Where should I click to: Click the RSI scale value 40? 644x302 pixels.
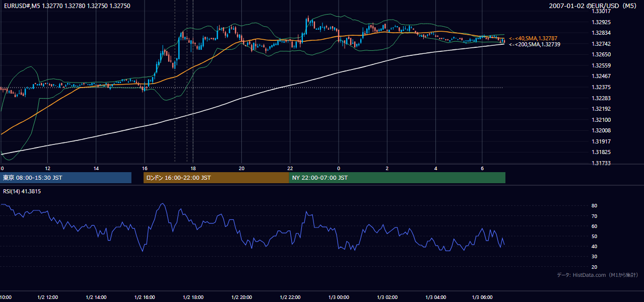click(x=594, y=246)
